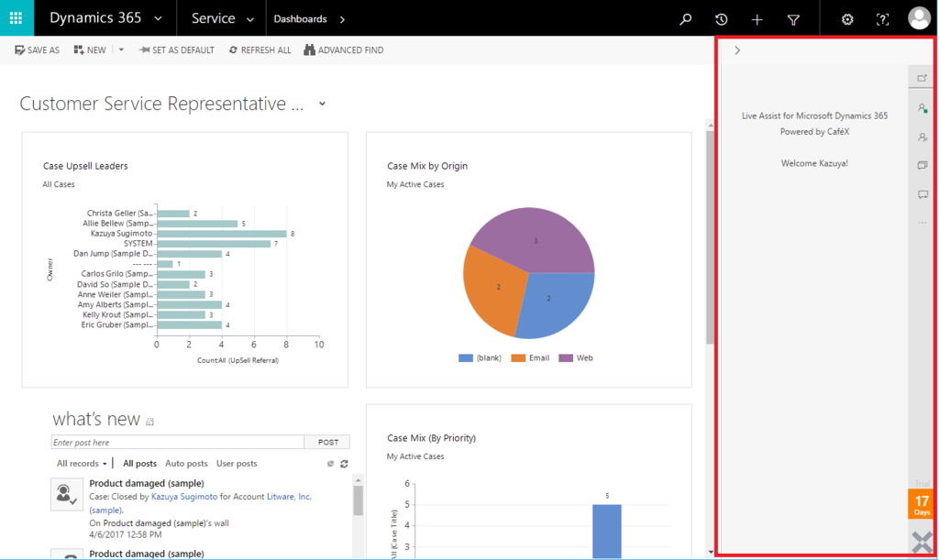
Task: Expand the Service area chevron
Action: point(250,20)
